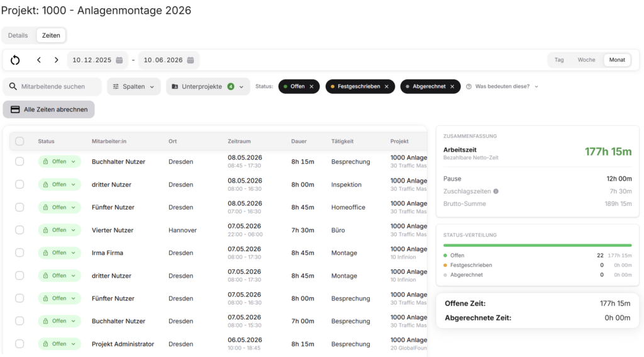Select Vierter Nutzer Hannover row checkbox
644x357 pixels.
click(19, 230)
